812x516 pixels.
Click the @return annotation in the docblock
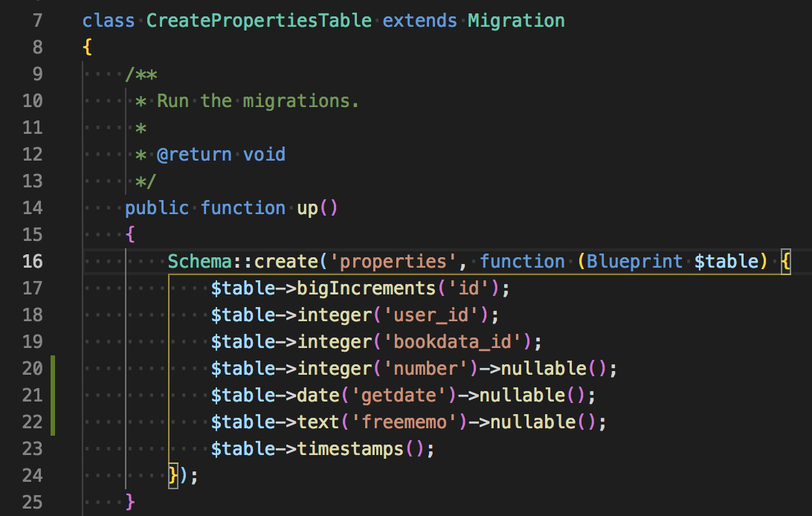[x=194, y=154]
